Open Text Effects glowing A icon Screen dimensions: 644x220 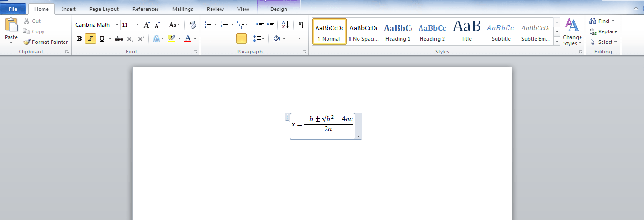156,39
